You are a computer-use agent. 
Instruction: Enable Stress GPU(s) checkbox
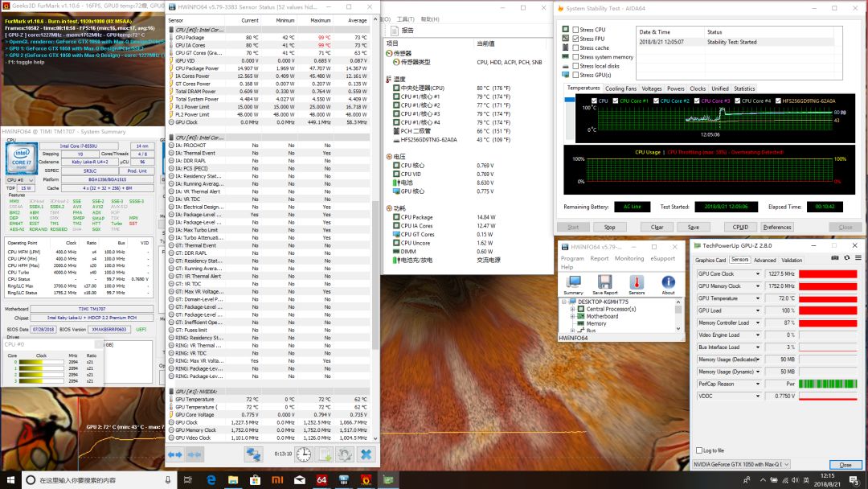click(x=575, y=75)
